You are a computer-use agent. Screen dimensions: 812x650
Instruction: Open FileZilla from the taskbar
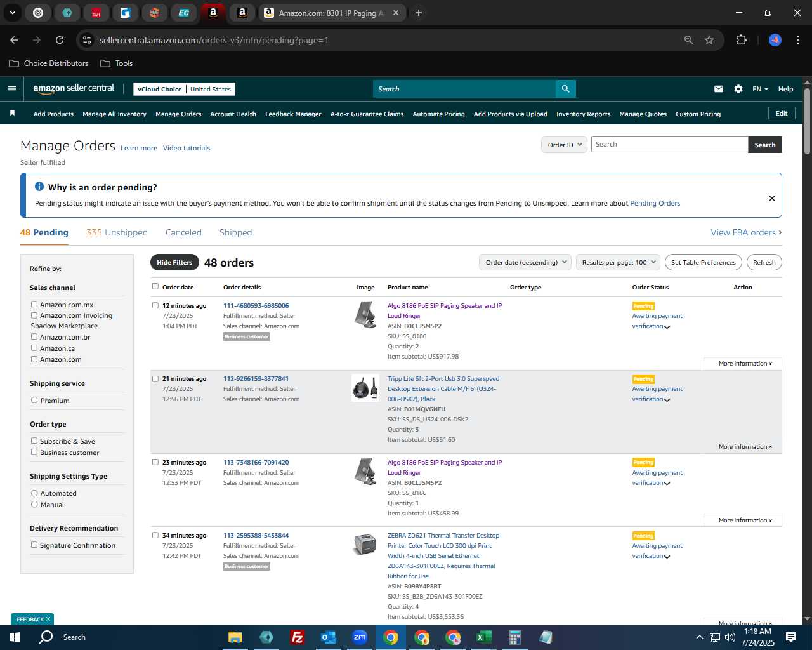pyautogui.click(x=297, y=637)
